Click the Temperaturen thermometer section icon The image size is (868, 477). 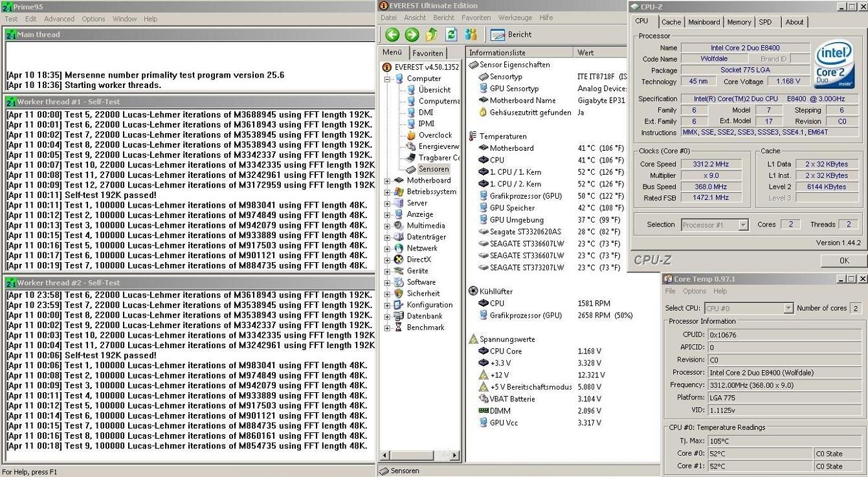pyautogui.click(x=473, y=137)
